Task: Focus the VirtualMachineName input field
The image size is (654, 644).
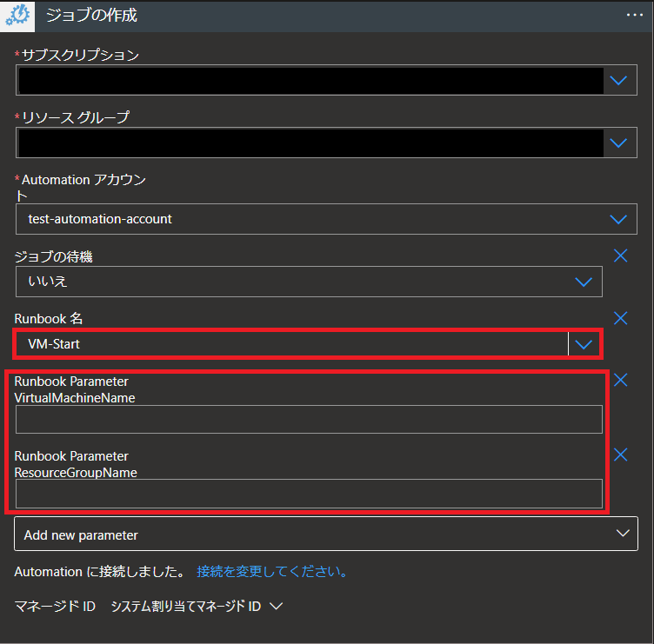Action: 309,419
